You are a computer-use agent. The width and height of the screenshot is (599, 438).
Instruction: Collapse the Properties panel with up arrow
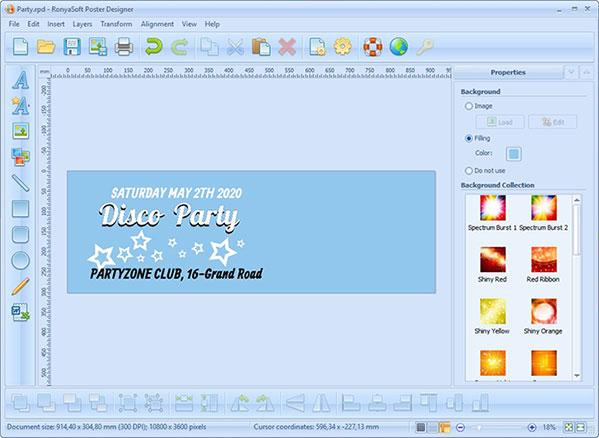(x=586, y=72)
